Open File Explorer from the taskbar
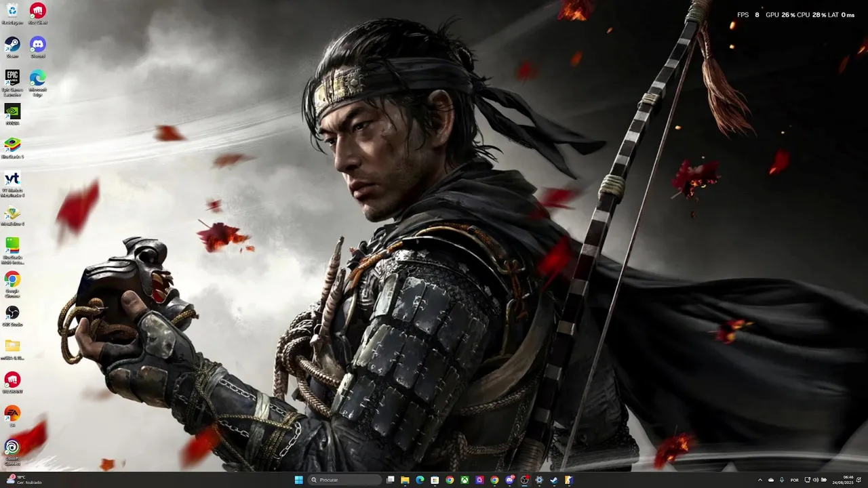This screenshot has height=488, width=868. (405, 480)
